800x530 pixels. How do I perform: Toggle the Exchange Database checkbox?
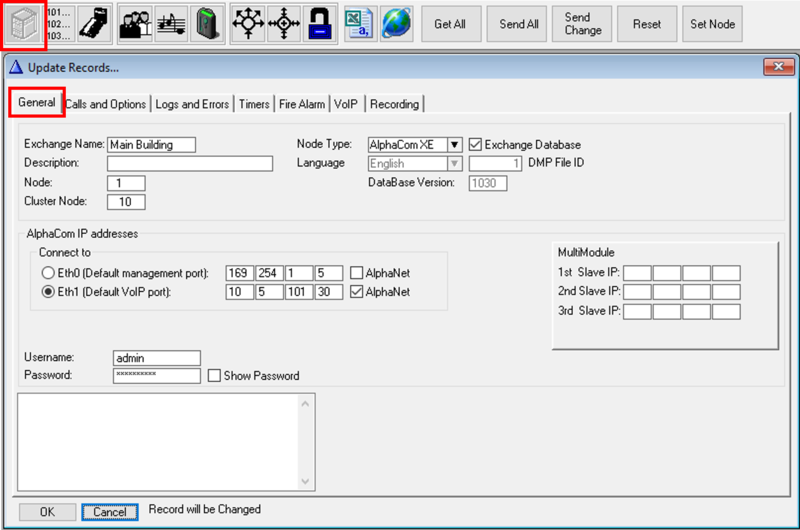click(475, 144)
